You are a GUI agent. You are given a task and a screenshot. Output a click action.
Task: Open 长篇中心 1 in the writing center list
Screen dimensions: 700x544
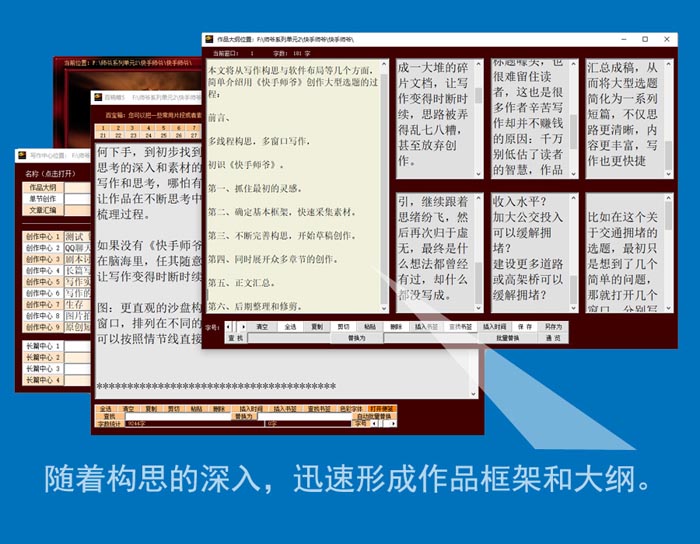tap(43, 346)
